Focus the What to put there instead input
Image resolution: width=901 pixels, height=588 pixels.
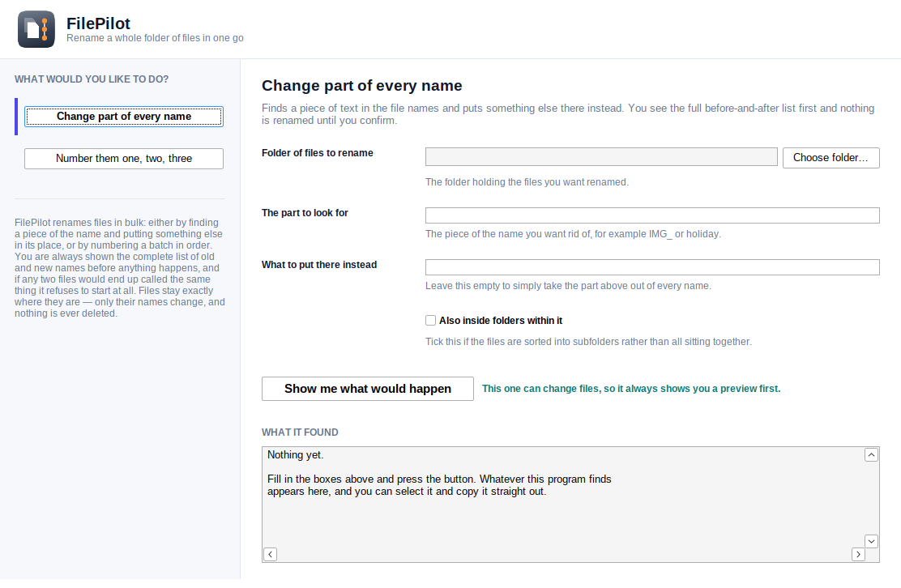pos(652,267)
